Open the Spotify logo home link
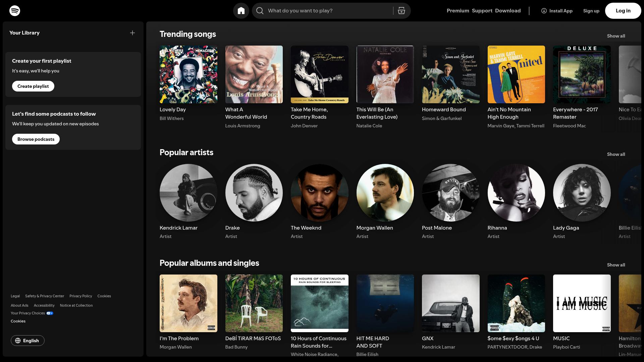This screenshot has width=644, height=362. pos(15,11)
